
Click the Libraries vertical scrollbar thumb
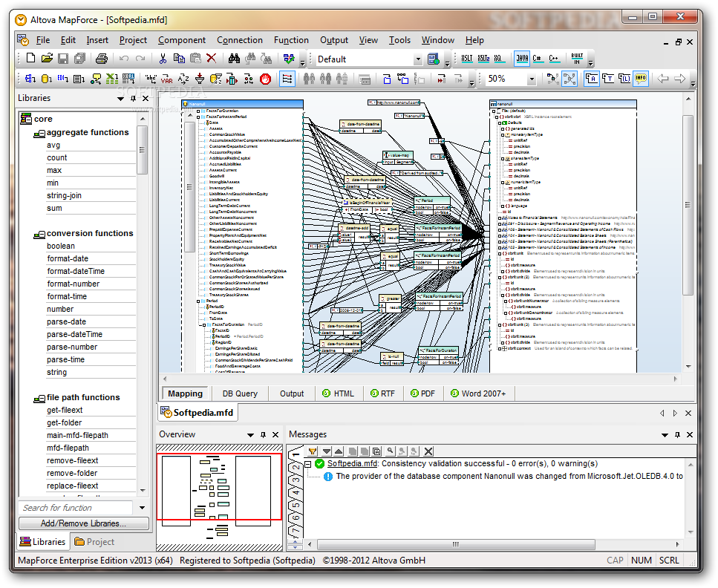pos(143,150)
